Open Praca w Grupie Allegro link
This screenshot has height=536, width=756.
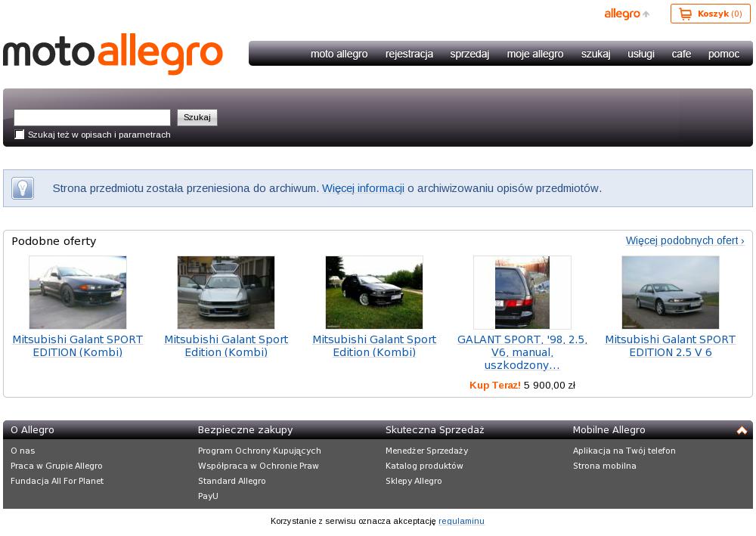tap(57, 466)
